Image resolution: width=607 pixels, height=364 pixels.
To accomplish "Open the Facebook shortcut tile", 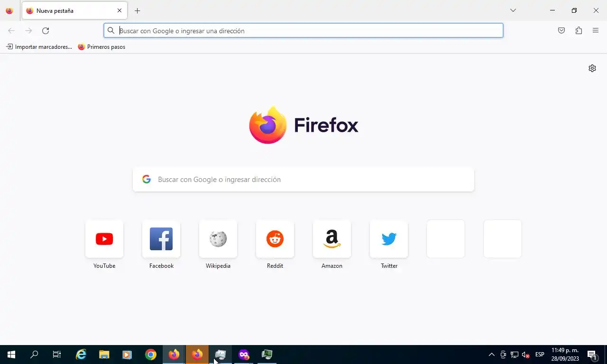I will [x=161, y=239].
